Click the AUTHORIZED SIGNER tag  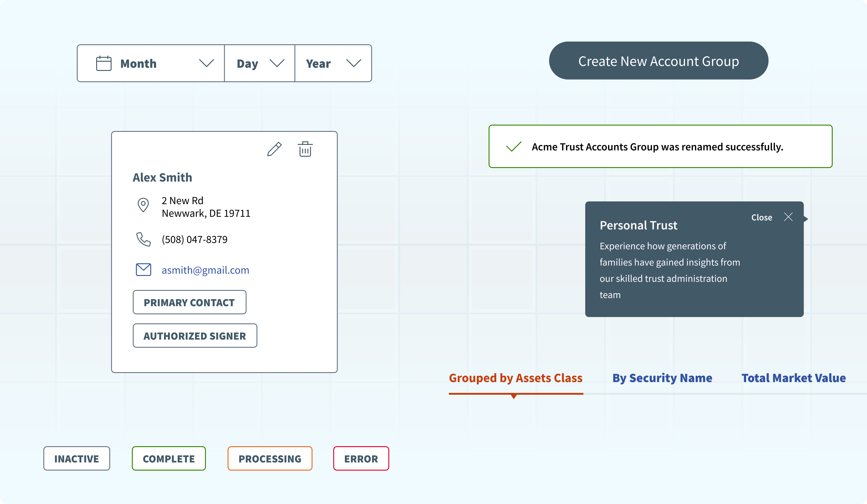point(195,336)
